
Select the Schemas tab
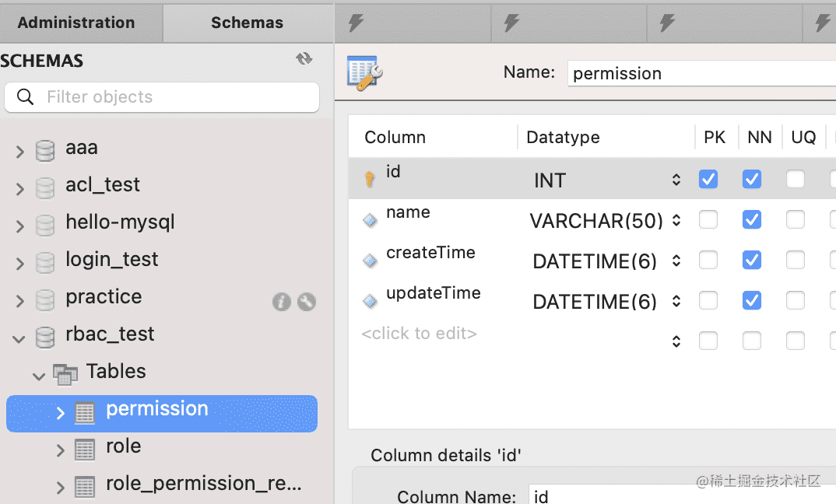[x=247, y=23]
